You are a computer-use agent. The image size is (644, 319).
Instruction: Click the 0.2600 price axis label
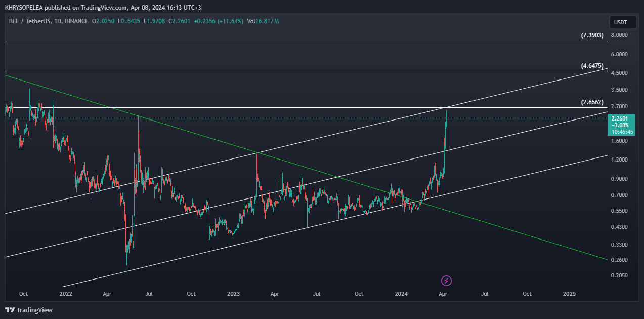point(620,260)
